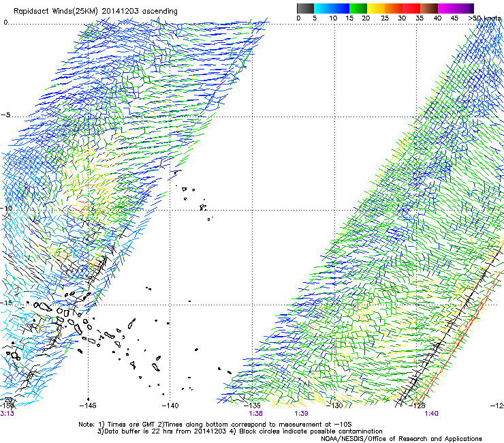The width and height of the screenshot is (504, 443).
Task: Click the longitude label '-140'
Action: [x=170, y=406]
